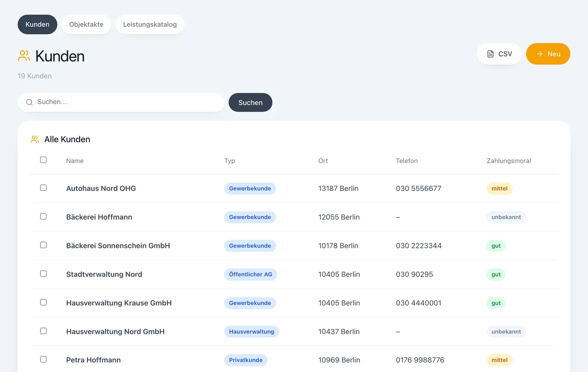Screen dimensions: 588x372
Task: Focus the Suchen… search input field
Action: (121, 102)
